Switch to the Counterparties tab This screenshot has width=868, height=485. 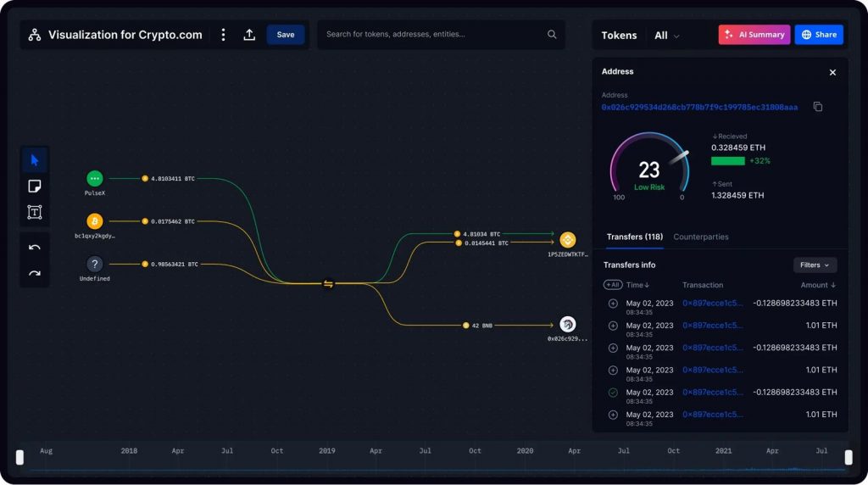(x=700, y=237)
